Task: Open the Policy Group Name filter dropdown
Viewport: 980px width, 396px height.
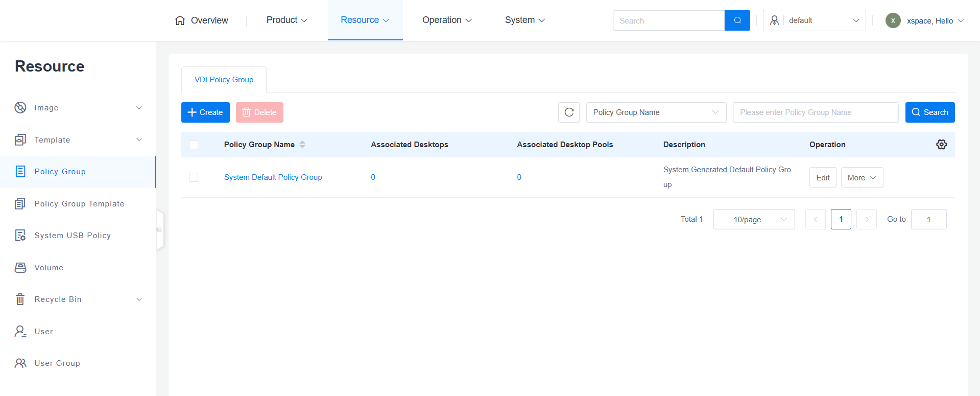Action: [656, 112]
